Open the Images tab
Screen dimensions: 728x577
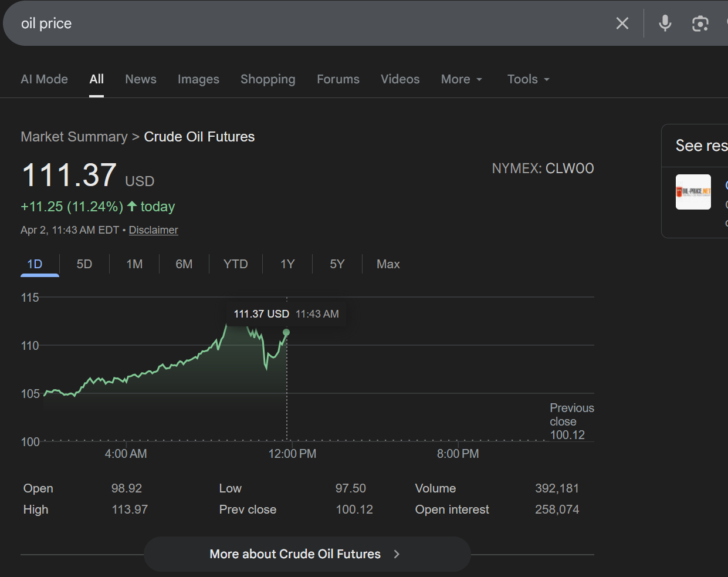tap(198, 79)
